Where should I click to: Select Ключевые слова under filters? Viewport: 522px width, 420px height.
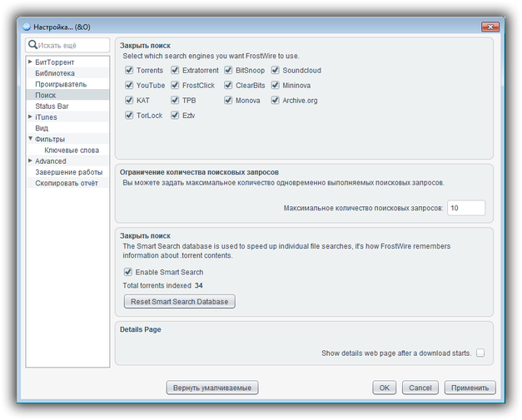tap(72, 151)
